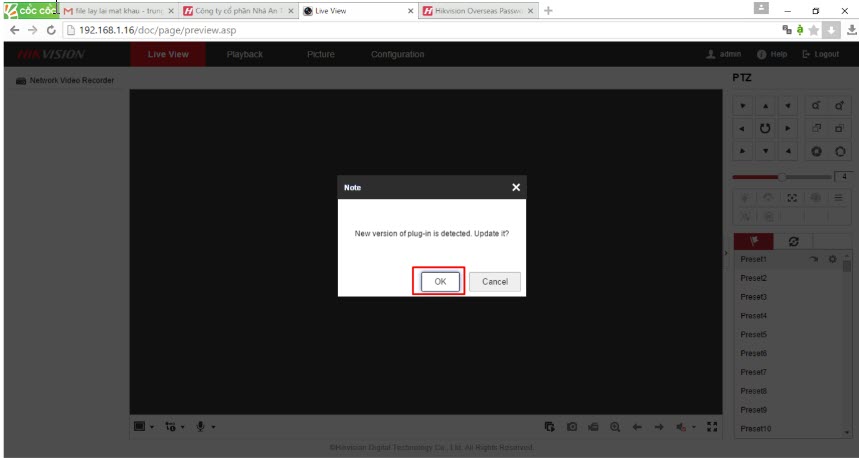859x458 pixels.
Task: Toggle two-way audio microphone
Action: pyautogui.click(x=201, y=427)
